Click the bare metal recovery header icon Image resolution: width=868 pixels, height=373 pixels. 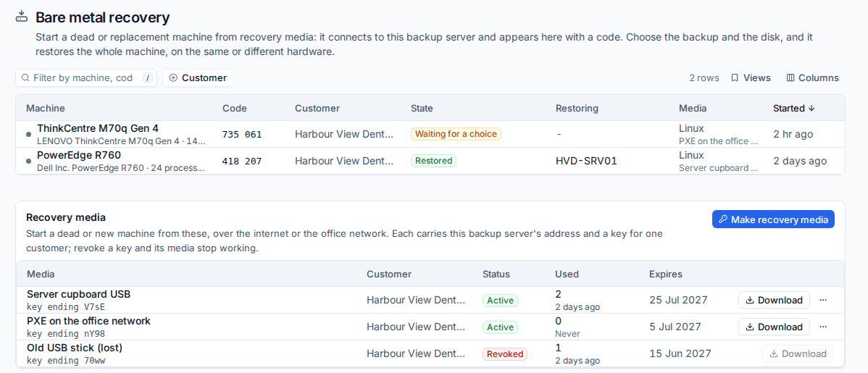click(x=21, y=16)
